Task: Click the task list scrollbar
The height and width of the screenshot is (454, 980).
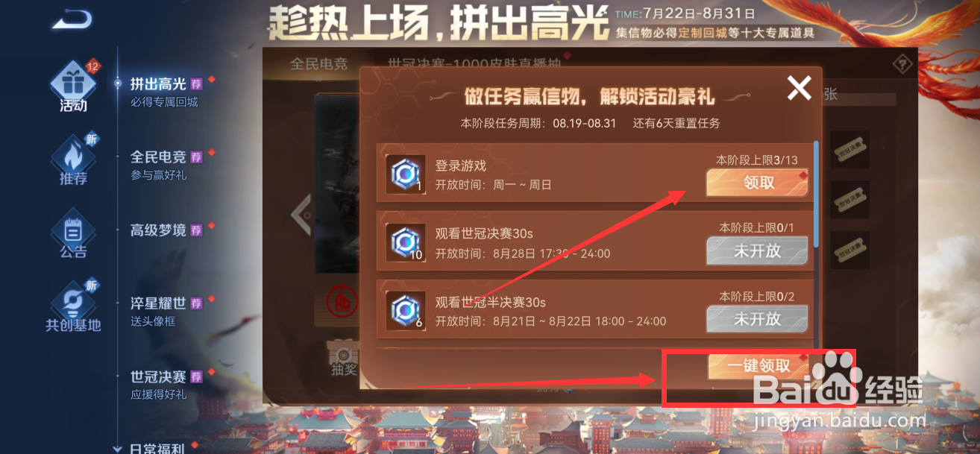Action: [x=816, y=194]
